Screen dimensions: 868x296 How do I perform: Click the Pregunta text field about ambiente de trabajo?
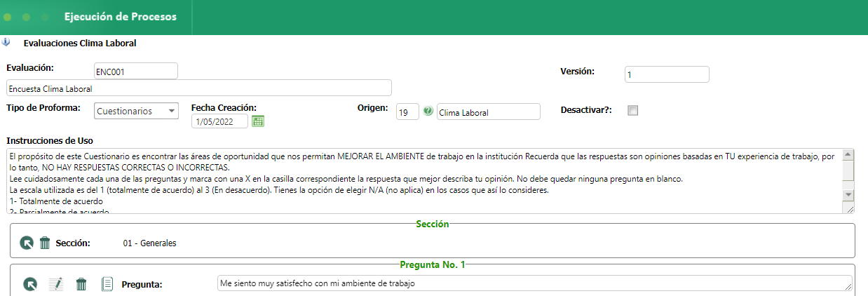(x=535, y=283)
